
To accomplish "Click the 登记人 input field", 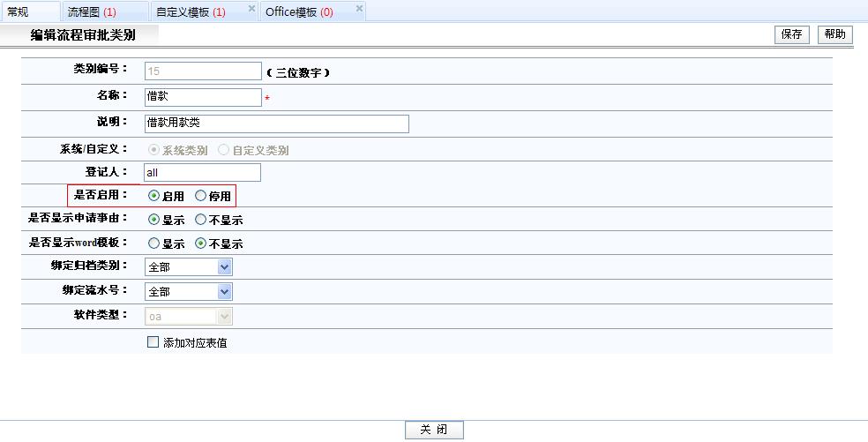I will pyautogui.click(x=202, y=173).
